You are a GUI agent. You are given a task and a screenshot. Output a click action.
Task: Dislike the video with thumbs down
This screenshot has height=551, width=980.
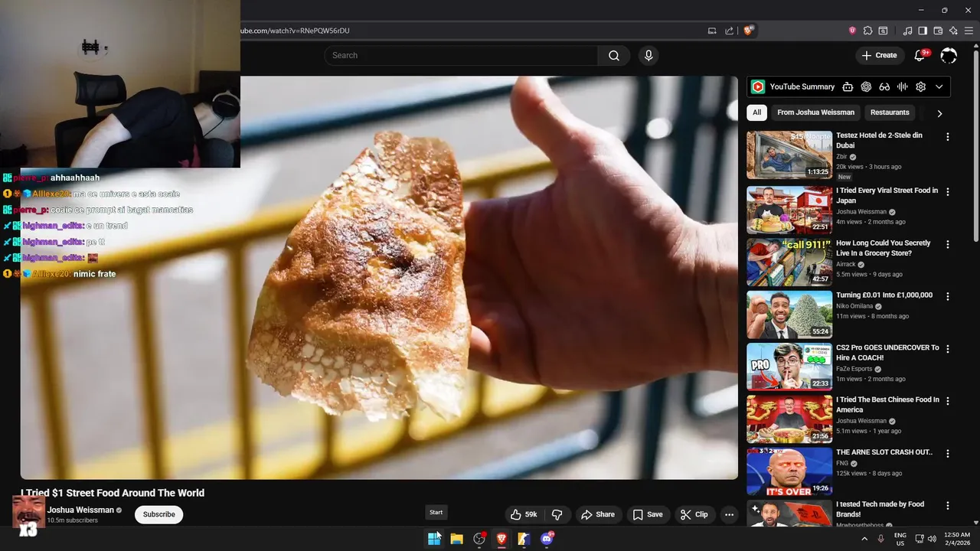coord(557,514)
